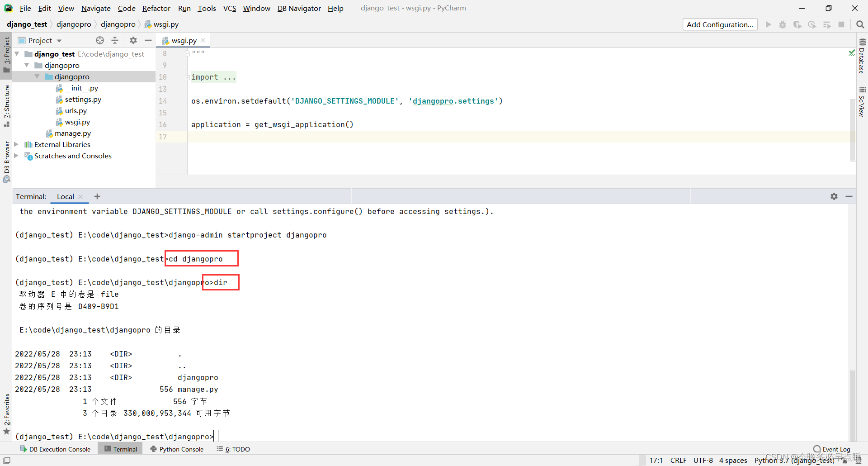Open DB Execution Console tab
868x466 pixels.
pos(55,449)
